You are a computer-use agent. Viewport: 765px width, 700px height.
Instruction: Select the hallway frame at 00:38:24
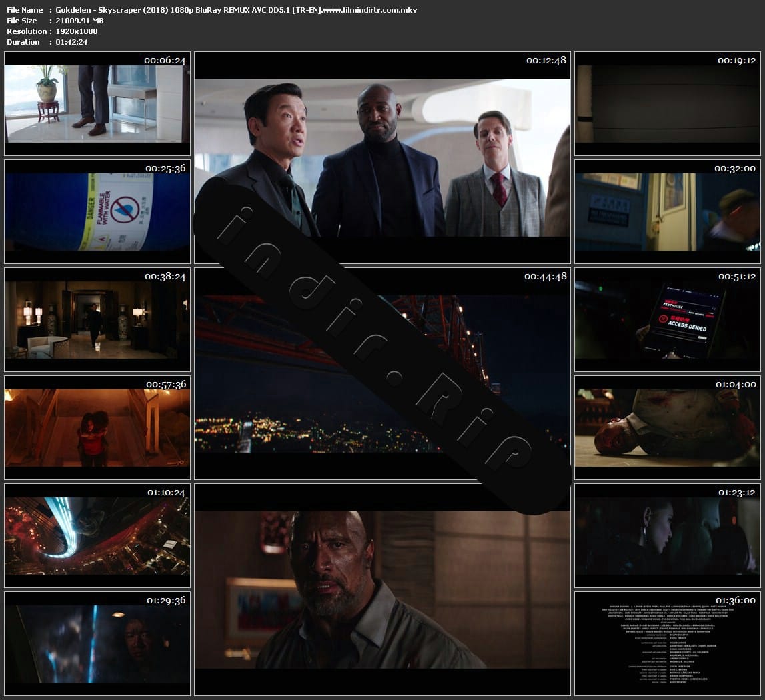coord(97,319)
